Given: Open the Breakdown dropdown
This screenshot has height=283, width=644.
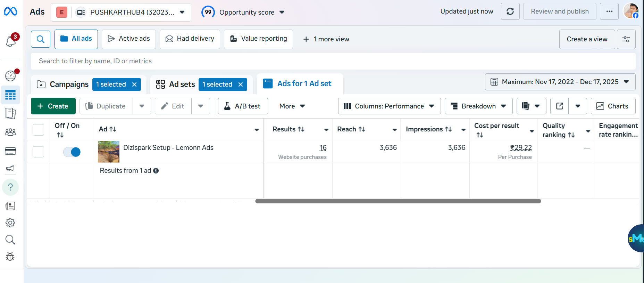Looking at the screenshot, I should (478, 106).
